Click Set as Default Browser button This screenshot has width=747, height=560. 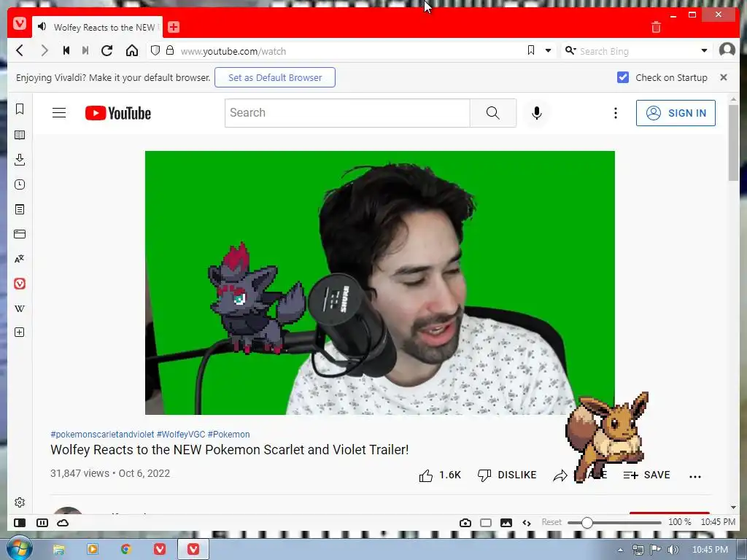click(275, 77)
